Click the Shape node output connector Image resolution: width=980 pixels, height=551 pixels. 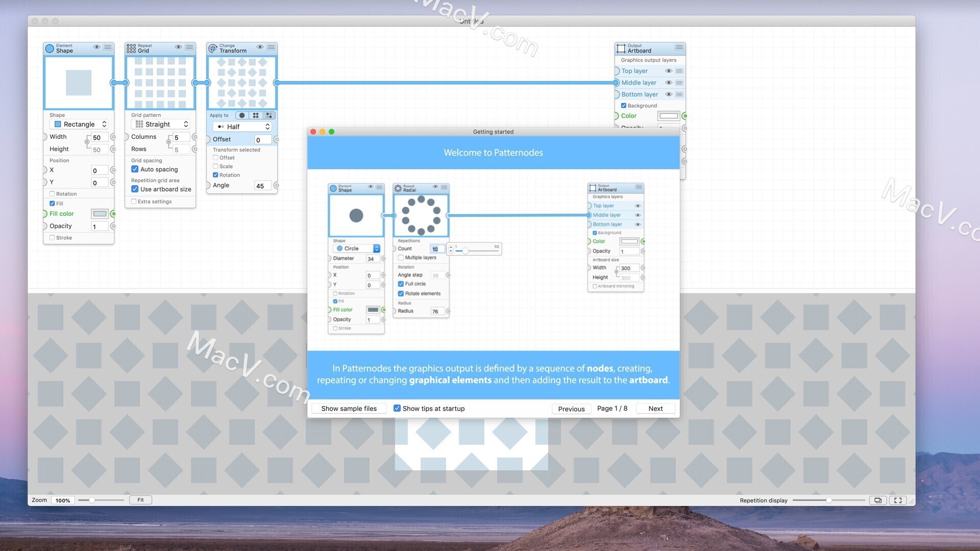tap(113, 83)
